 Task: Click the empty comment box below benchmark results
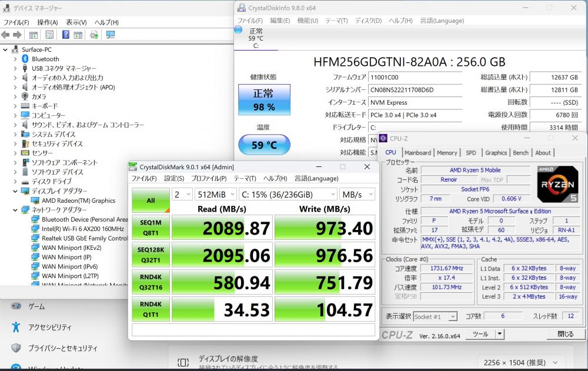pyautogui.click(x=253, y=330)
